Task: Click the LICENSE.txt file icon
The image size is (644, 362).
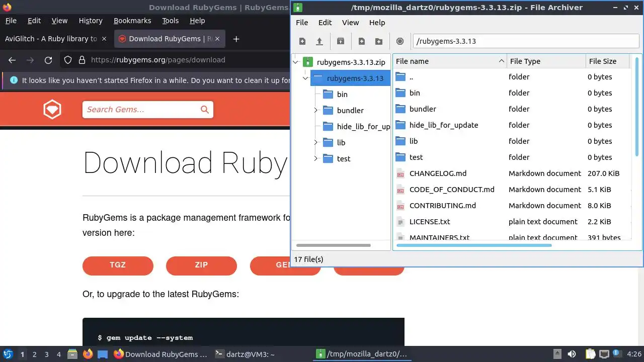Action: [x=400, y=222]
